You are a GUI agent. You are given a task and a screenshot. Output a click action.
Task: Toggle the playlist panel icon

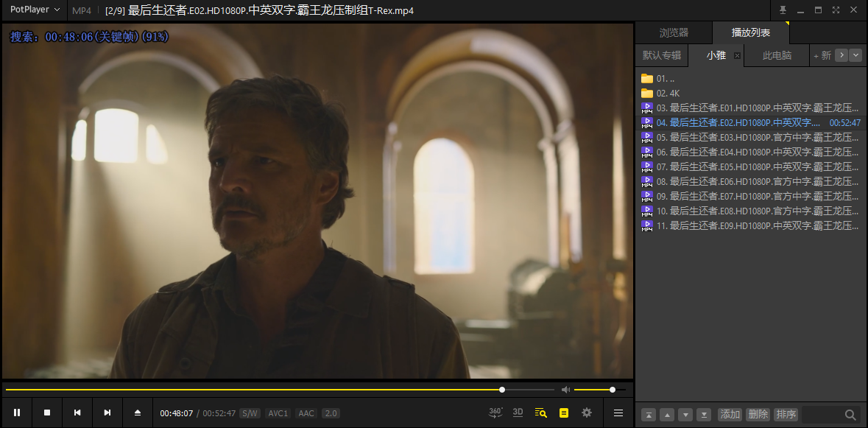pos(564,413)
